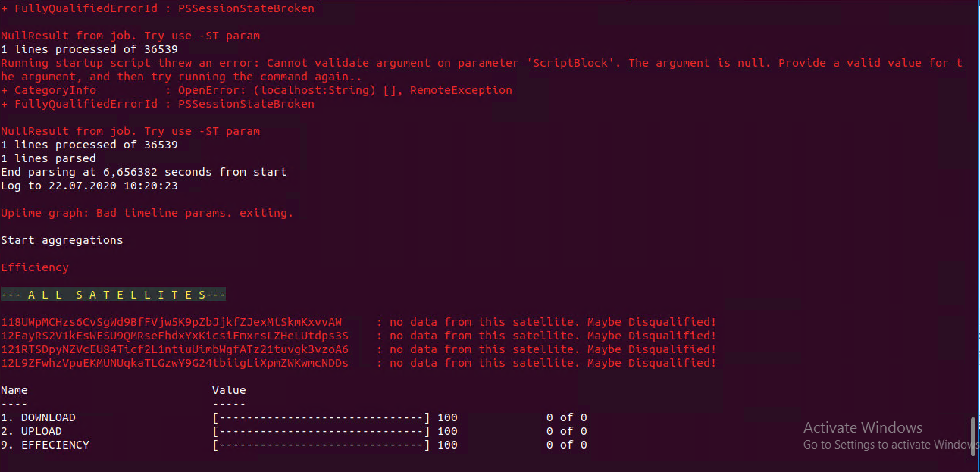
Task: Click the Log to 22.07.2020 timestamp line
Action: point(89,186)
